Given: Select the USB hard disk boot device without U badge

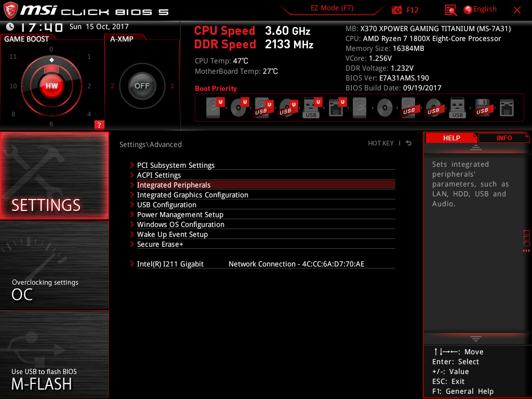Looking at the screenshot, I should (x=409, y=108).
